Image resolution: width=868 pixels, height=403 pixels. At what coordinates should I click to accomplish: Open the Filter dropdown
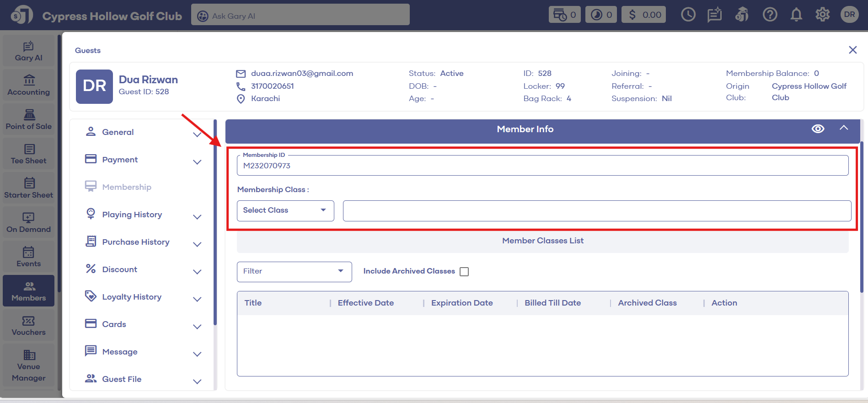294,272
